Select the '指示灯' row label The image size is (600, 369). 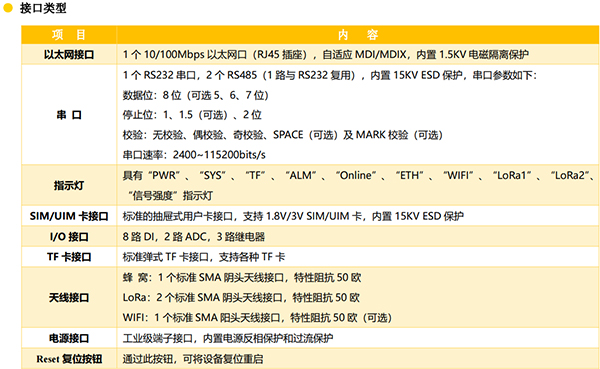pyautogui.click(x=69, y=186)
